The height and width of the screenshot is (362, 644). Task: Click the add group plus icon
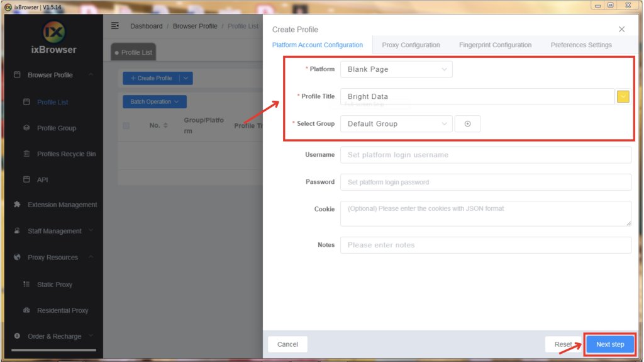point(467,124)
